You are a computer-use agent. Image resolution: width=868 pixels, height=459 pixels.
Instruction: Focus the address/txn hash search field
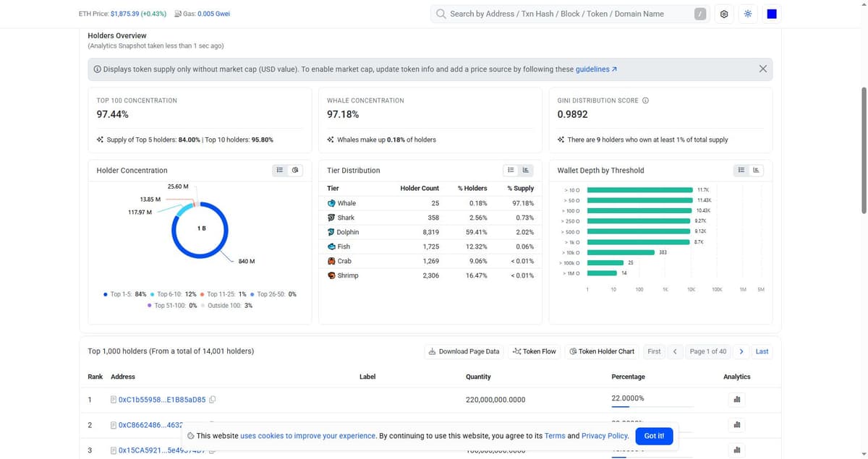(569, 14)
